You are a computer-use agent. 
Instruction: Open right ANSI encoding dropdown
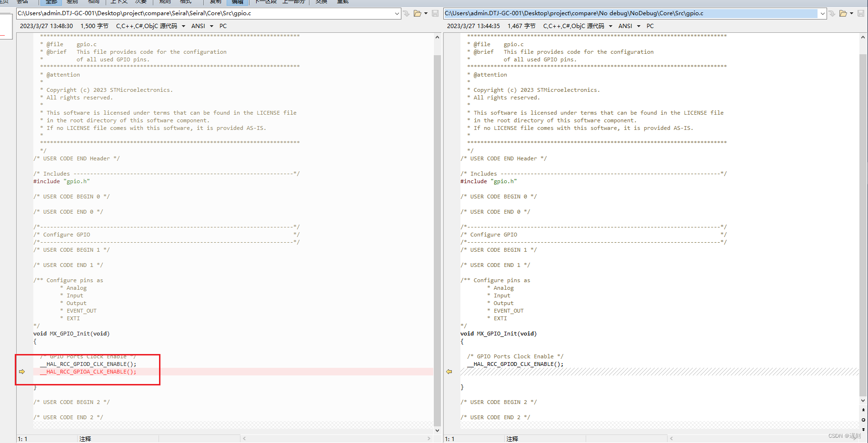point(639,26)
